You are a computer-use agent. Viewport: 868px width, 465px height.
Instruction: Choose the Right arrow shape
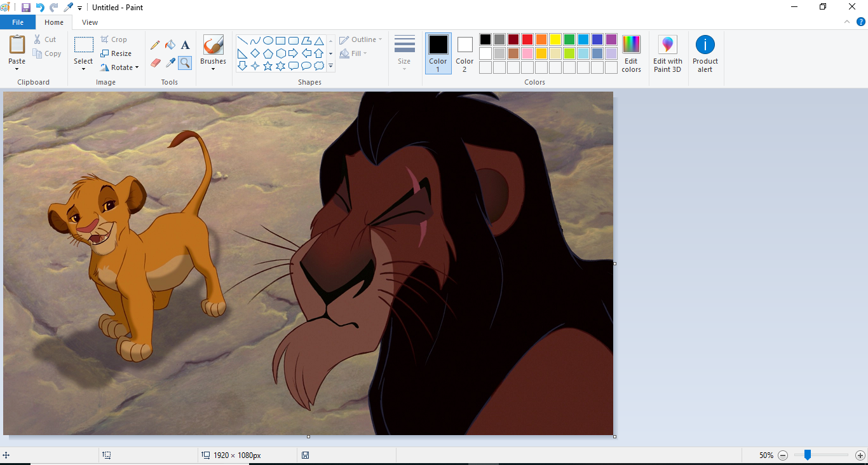(293, 53)
